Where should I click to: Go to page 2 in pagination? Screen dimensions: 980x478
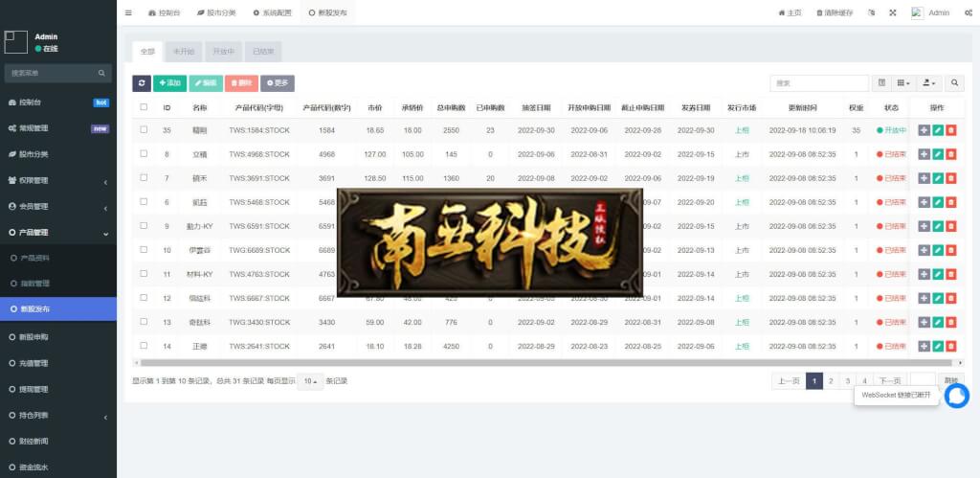click(831, 381)
